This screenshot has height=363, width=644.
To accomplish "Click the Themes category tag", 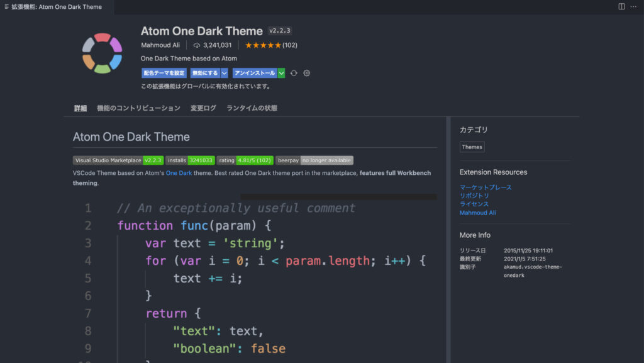I will coord(472,147).
